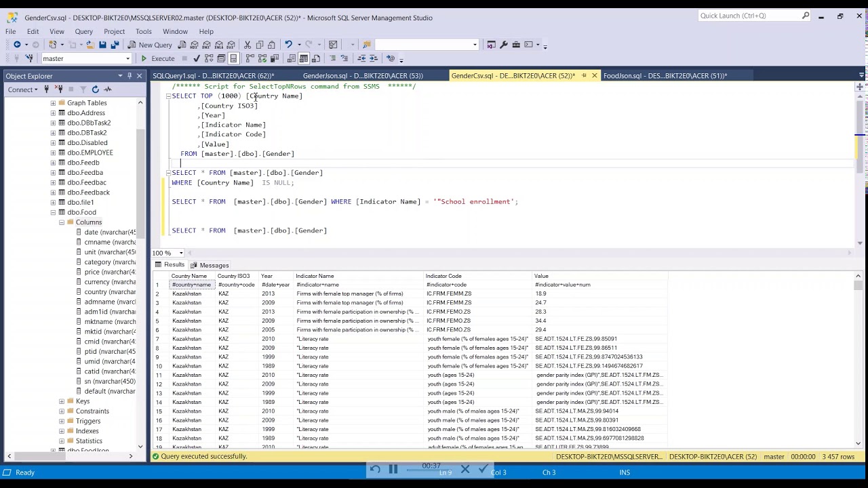Switch to FoodJson.sql tab

665,76
